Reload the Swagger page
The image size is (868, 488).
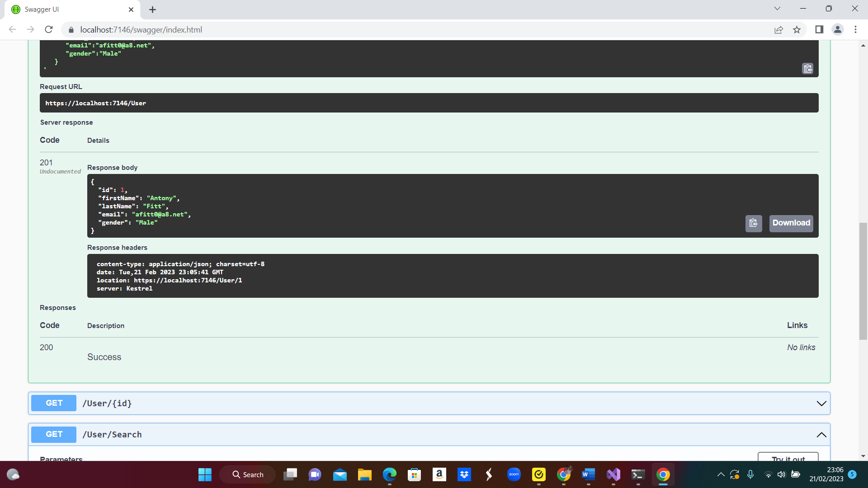point(48,29)
